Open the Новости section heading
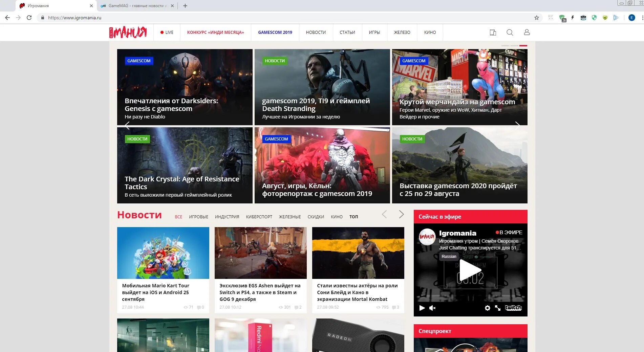644x352 pixels. [x=139, y=215]
